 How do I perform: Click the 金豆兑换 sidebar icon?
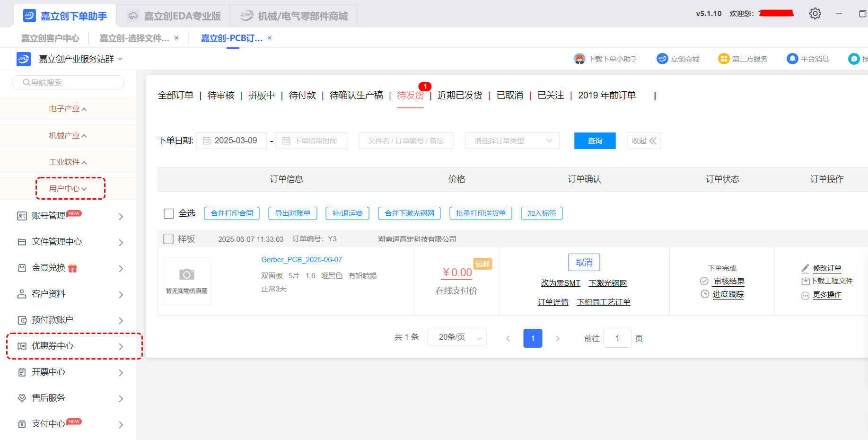pos(22,268)
